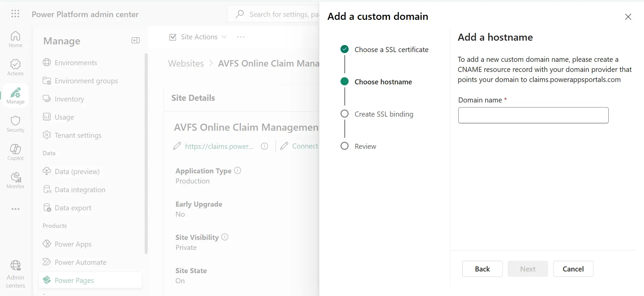Show Site Visibility info tooltip
The width and height of the screenshot is (644, 296).
[x=225, y=237]
